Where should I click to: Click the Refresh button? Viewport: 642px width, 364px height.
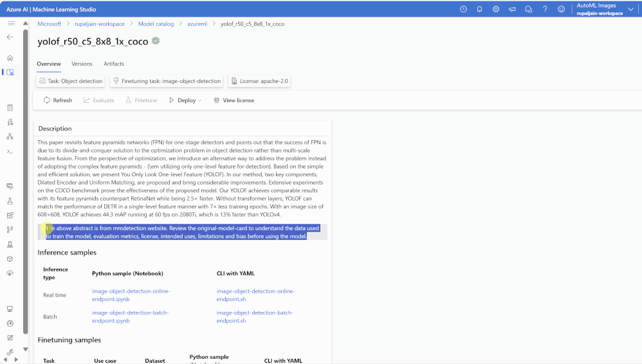[58, 100]
